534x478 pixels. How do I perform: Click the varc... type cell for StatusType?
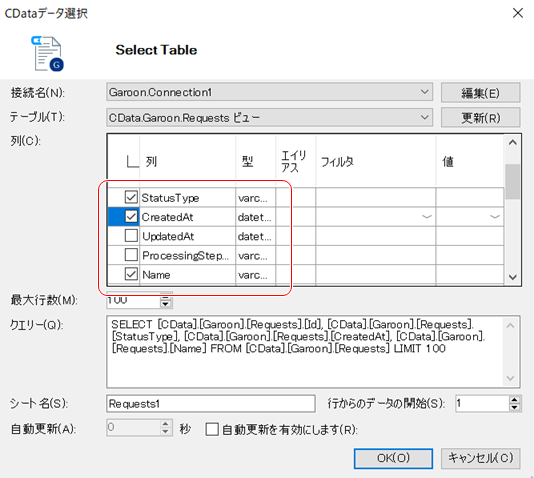(x=255, y=197)
